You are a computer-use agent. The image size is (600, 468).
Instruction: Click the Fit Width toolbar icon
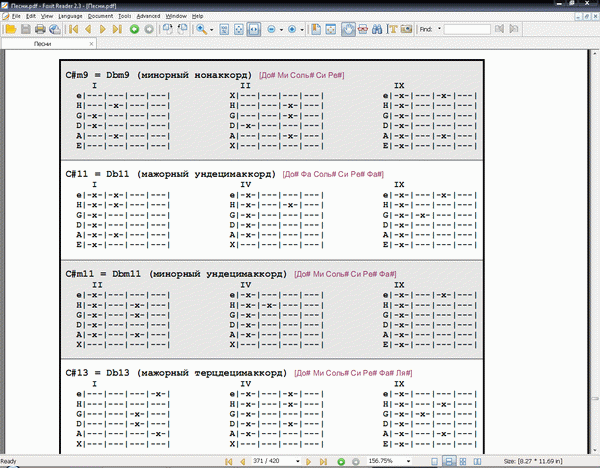click(256, 30)
